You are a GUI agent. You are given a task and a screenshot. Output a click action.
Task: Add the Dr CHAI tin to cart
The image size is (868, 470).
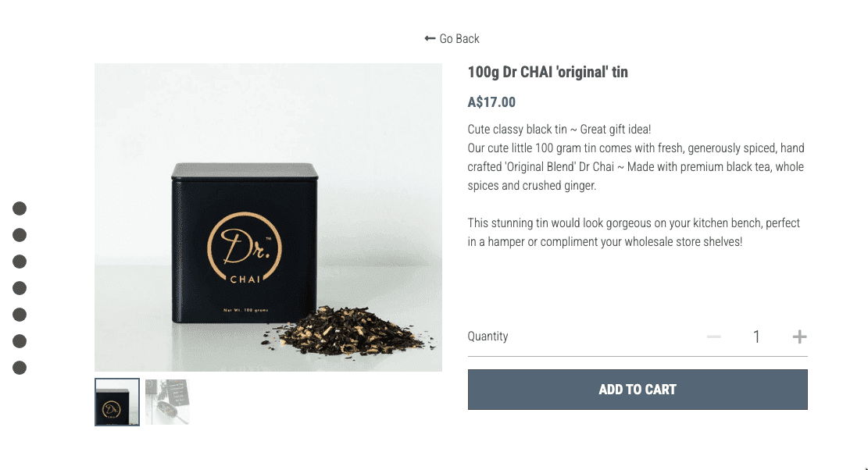point(638,390)
